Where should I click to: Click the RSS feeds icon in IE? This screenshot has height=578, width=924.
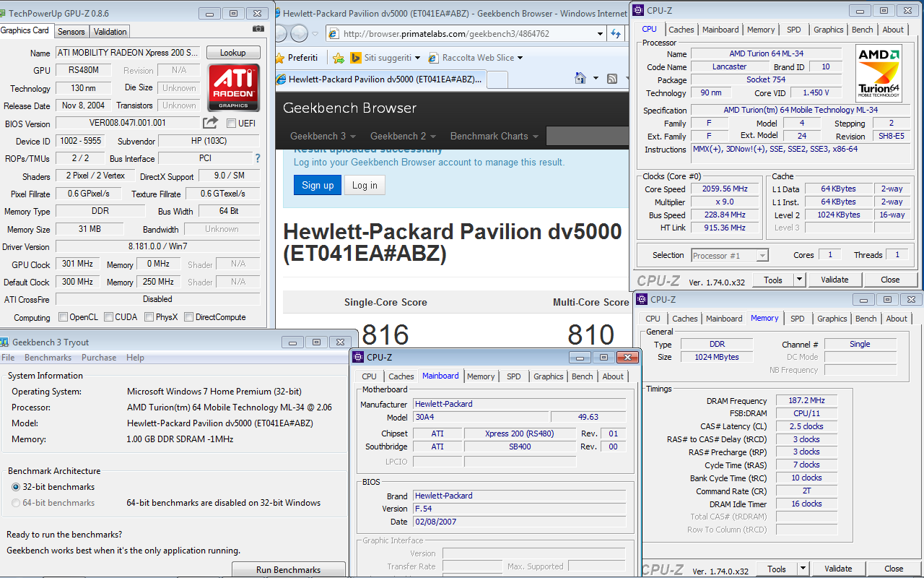(612, 79)
